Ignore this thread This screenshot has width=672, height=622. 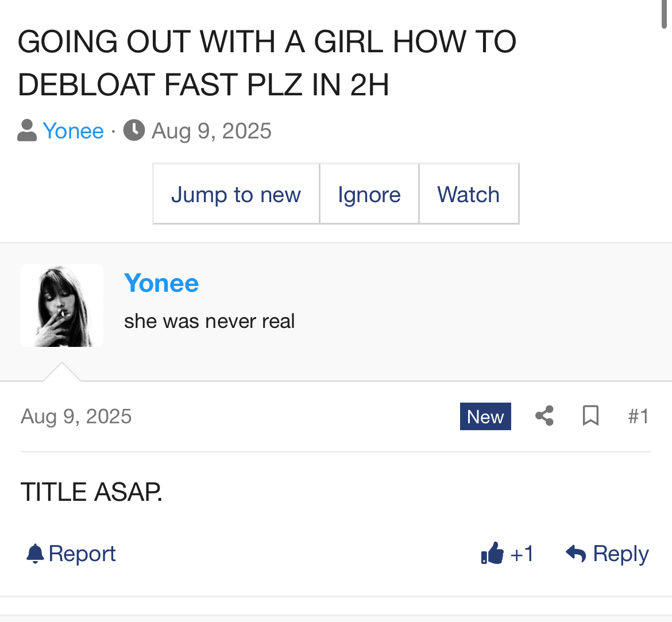click(x=369, y=194)
